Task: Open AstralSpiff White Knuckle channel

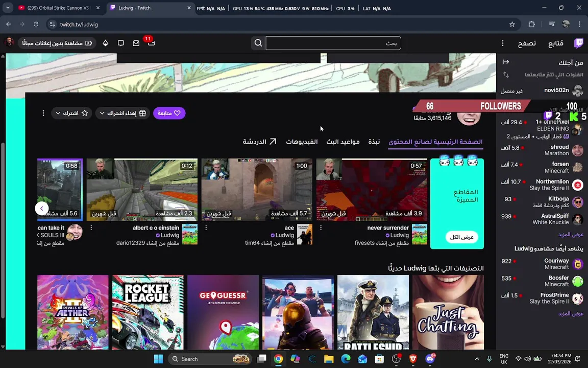Action: (x=542, y=219)
